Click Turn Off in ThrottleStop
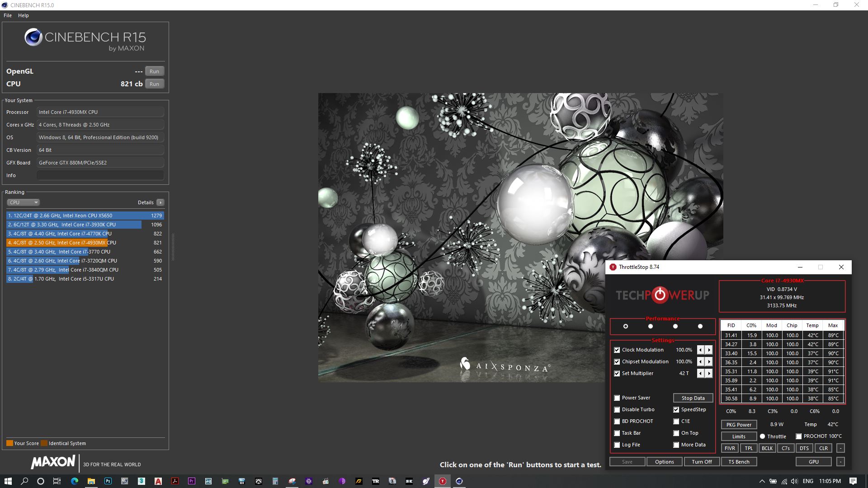This screenshot has width=868, height=488. (702, 462)
